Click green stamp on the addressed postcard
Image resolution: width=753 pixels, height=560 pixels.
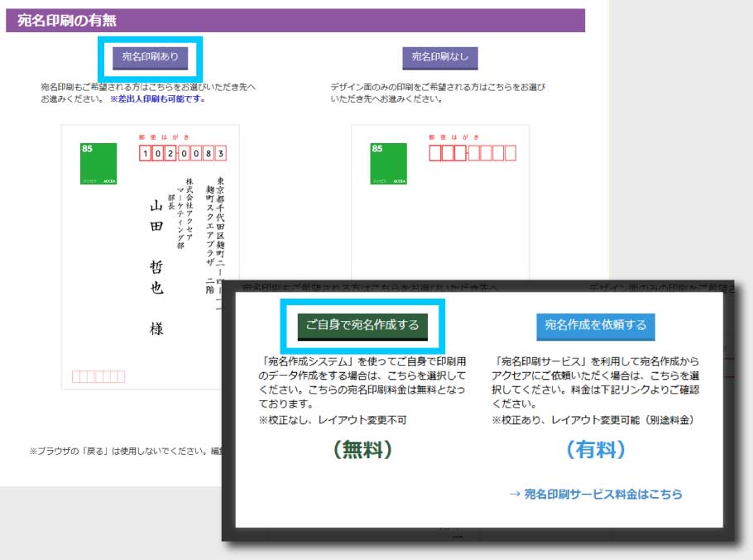98,164
